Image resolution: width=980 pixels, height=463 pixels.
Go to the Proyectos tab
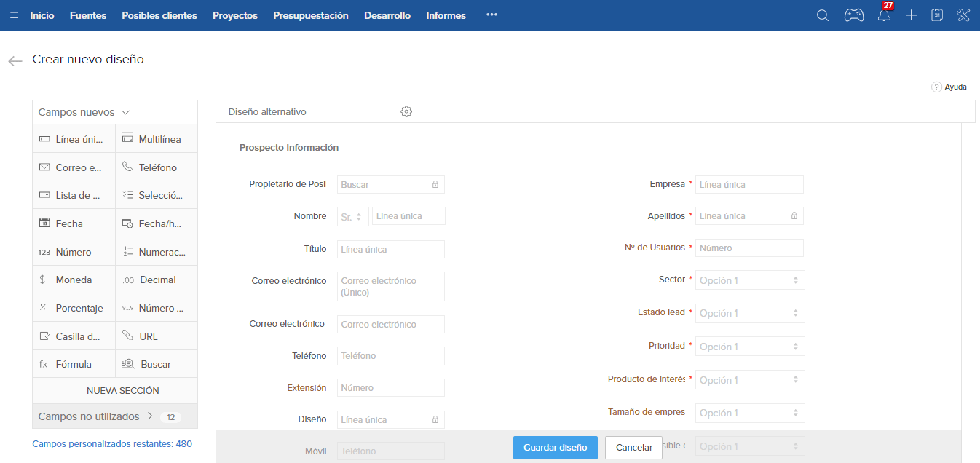pos(234,15)
